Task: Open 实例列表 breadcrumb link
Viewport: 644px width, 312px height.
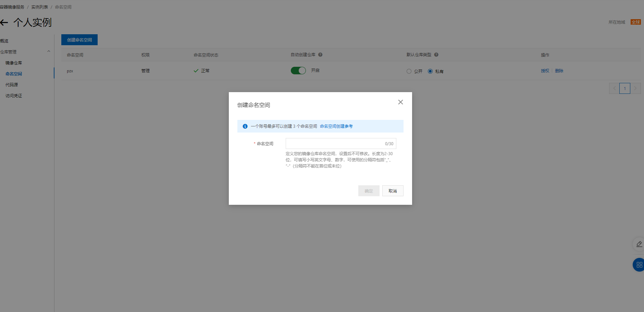Action: tap(40, 7)
